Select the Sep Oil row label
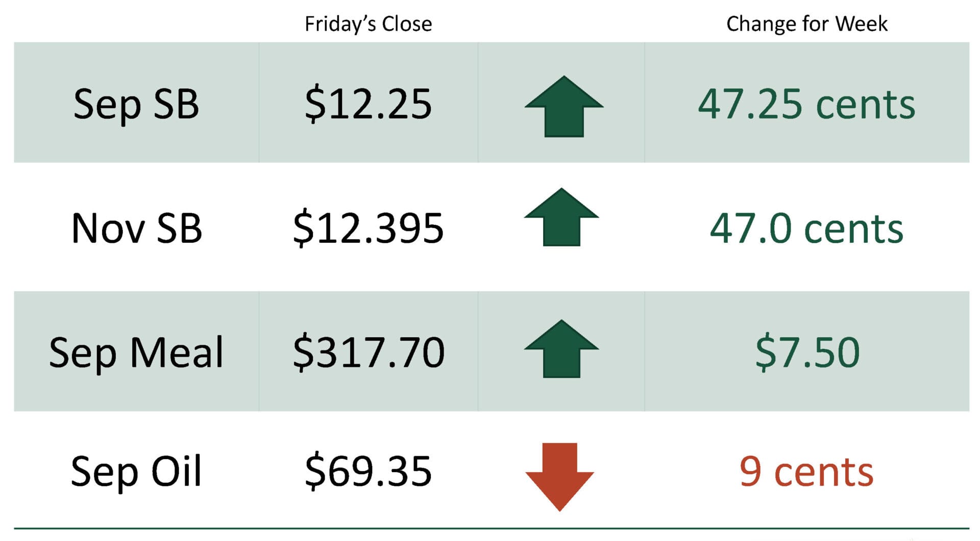Image resolution: width=980 pixels, height=541 pixels. [136, 471]
